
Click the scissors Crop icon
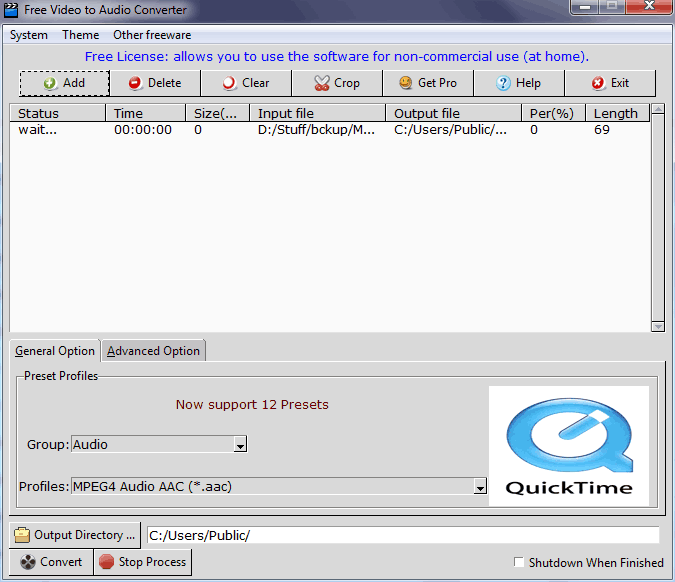[322, 83]
